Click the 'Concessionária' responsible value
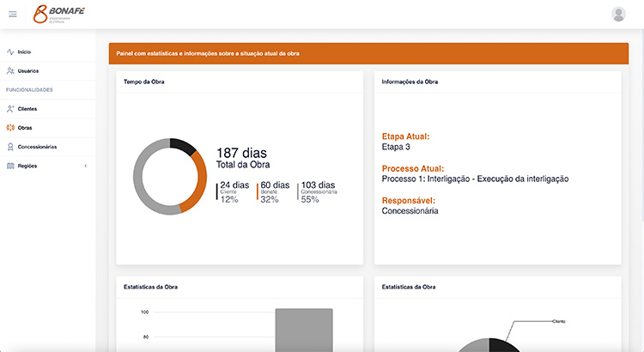The width and height of the screenshot is (644, 352). coord(410,211)
